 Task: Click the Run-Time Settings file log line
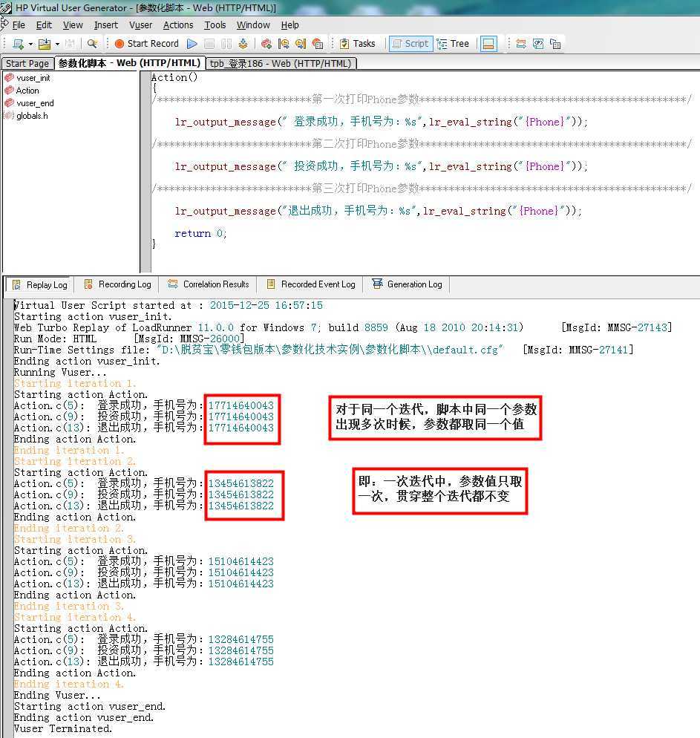pos(324,350)
